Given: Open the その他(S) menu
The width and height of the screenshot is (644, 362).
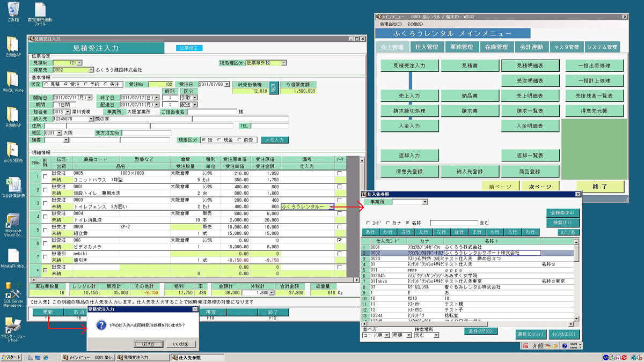Looking at the screenshot, I should click(x=415, y=24).
